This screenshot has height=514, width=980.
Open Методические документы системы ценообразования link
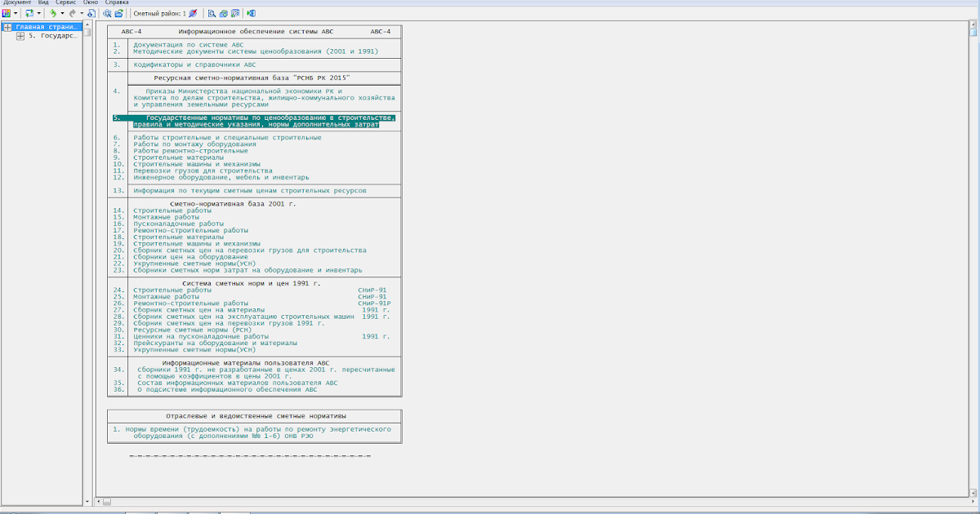pyautogui.click(x=256, y=51)
